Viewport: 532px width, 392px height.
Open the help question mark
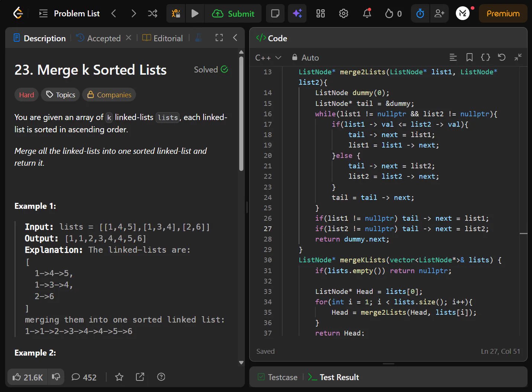pos(161,377)
